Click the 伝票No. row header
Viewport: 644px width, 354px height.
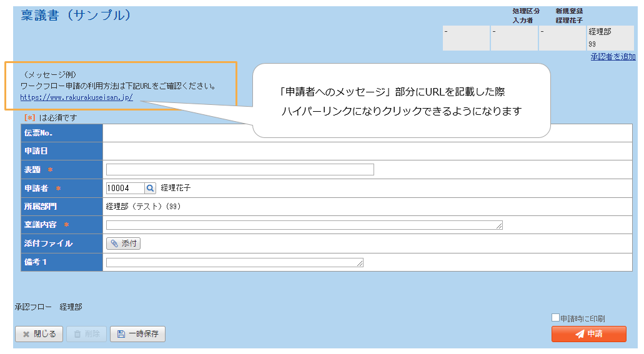[61, 133]
